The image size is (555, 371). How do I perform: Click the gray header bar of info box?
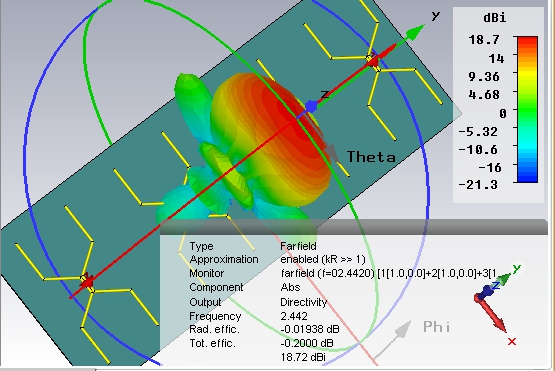click(354, 227)
